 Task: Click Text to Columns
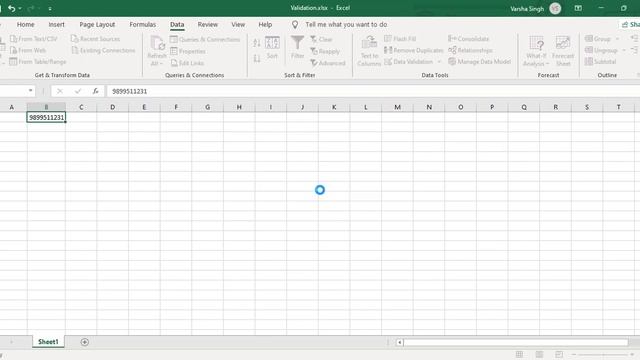tap(369, 51)
